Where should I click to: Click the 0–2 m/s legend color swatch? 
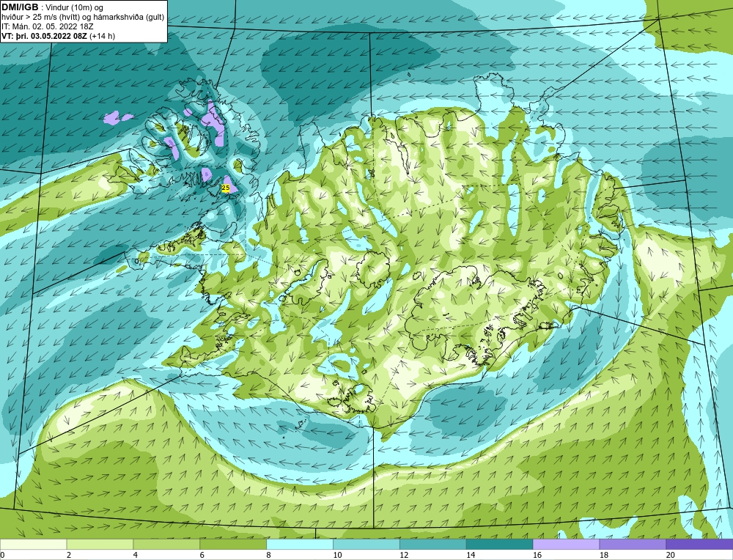tap(33, 544)
